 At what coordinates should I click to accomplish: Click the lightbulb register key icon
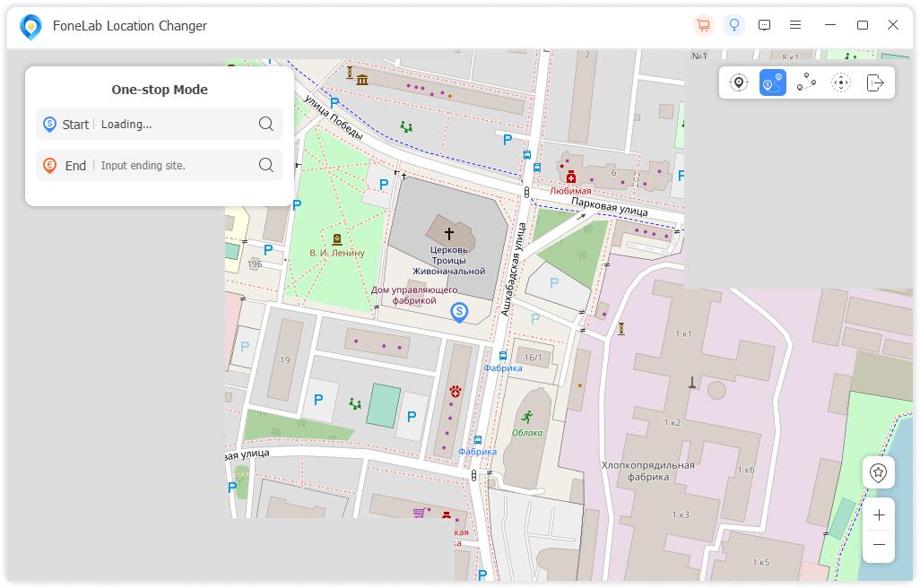point(734,25)
